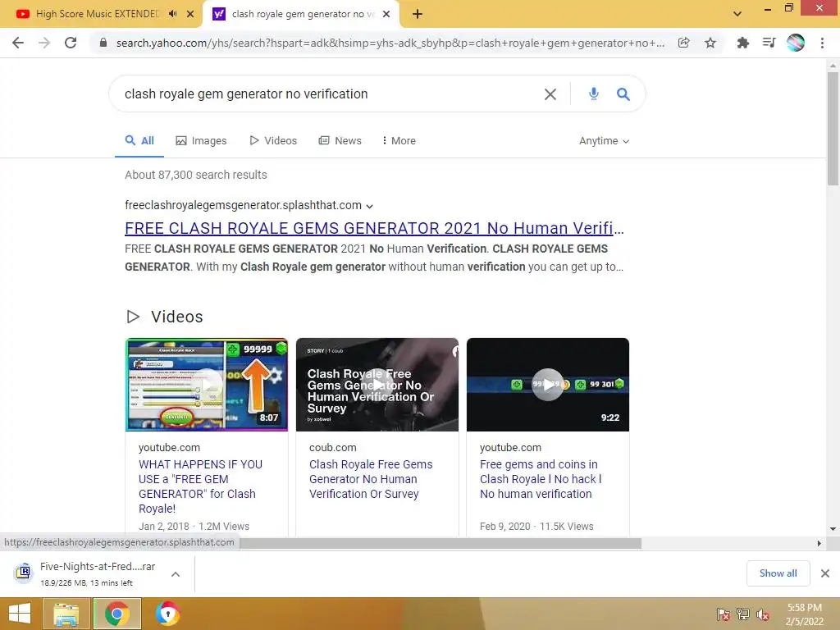Start voice search with microphone icon

tap(594, 94)
